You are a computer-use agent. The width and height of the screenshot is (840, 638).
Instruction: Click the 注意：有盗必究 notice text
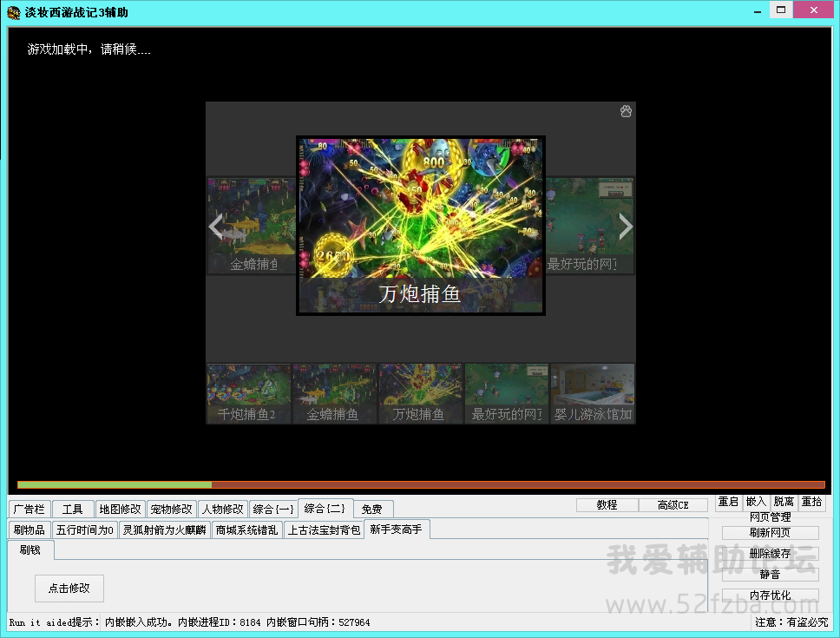[x=791, y=622]
